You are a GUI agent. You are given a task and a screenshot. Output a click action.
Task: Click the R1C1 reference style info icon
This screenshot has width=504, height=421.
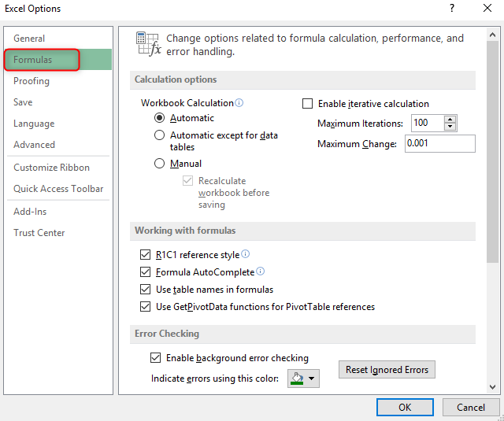[245, 254]
